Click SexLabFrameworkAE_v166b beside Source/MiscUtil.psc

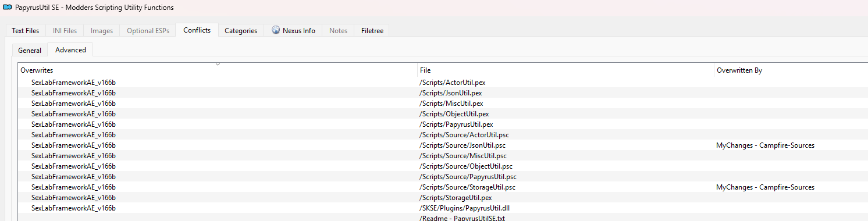(73, 156)
